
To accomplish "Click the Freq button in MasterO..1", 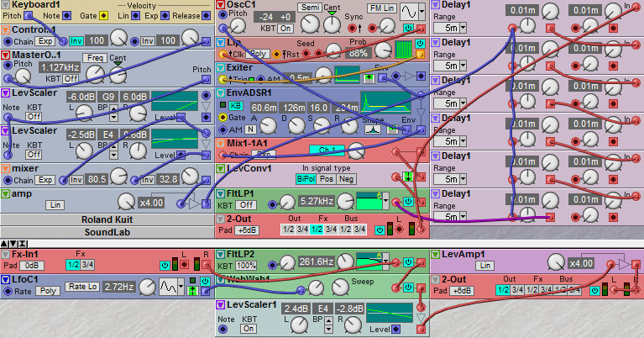I will (x=95, y=57).
